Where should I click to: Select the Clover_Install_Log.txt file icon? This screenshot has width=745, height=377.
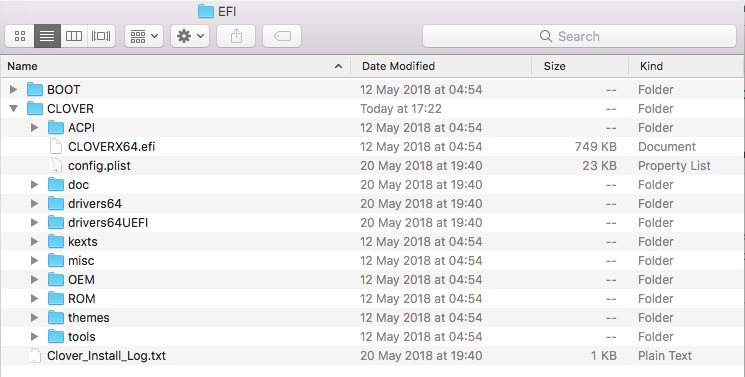pos(35,356)
